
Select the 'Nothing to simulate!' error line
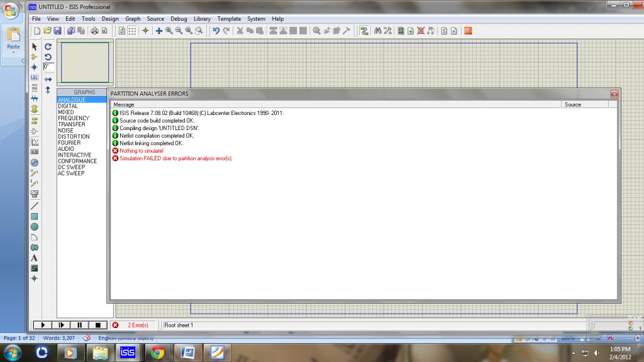[142, 151]
